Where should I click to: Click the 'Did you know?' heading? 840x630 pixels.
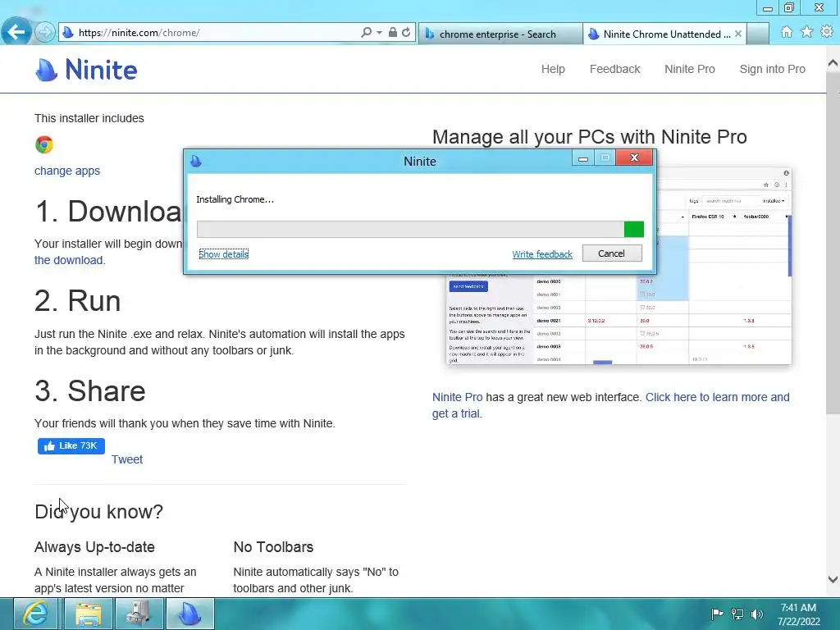pyautogui.click(x=98, y=512)
